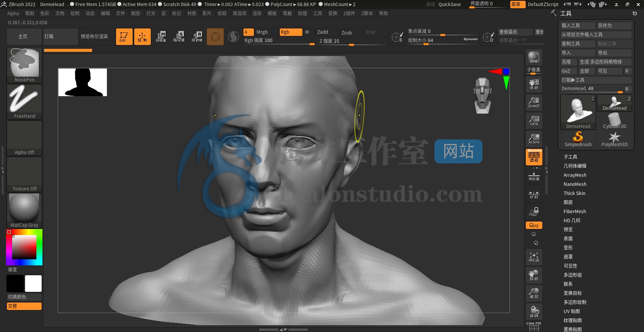Click the camera head orientation gizmo
The width and height of the screenshot is (644, 332).
pyautogui.click(x=483, y=95)
